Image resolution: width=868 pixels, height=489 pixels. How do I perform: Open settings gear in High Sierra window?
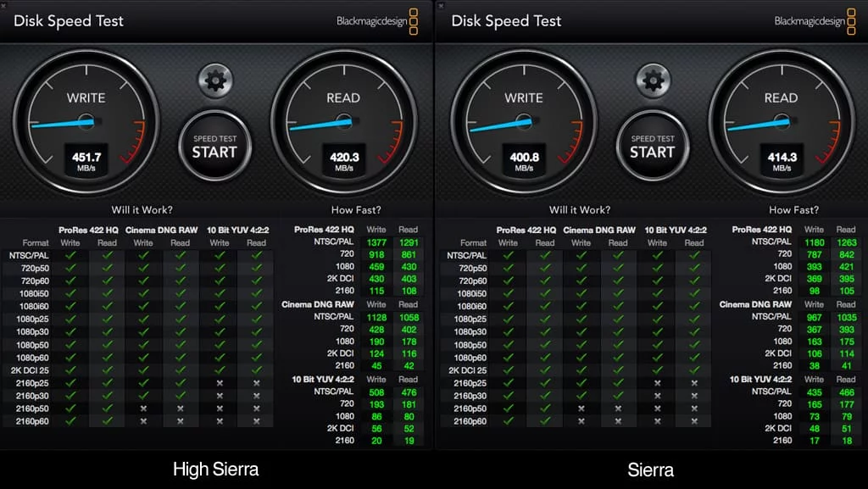(x=215, y=81)
